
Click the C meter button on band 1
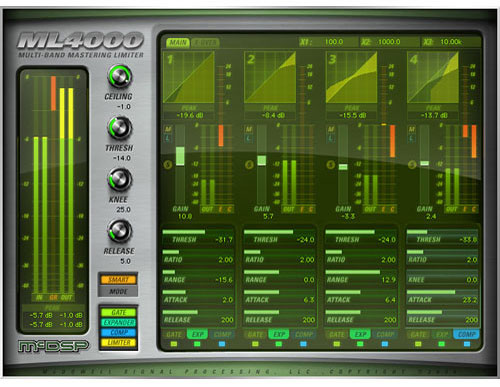click(x=229, y=209)
